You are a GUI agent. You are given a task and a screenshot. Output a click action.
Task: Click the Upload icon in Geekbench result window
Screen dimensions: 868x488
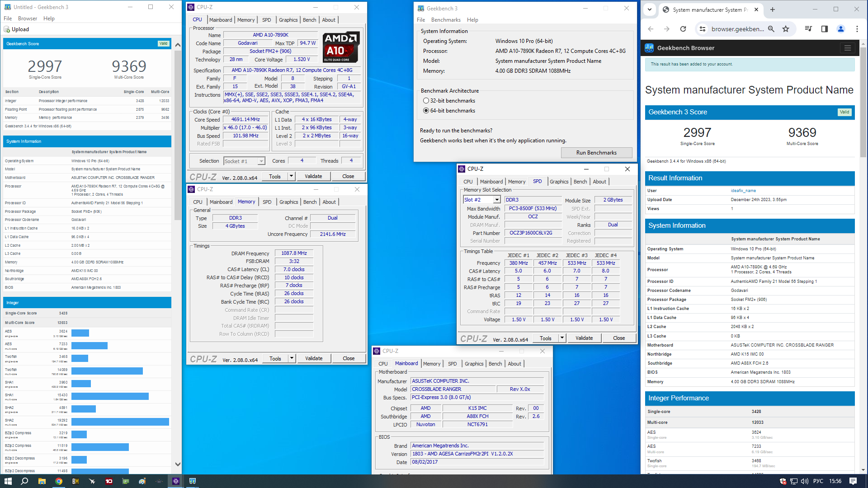7,29
